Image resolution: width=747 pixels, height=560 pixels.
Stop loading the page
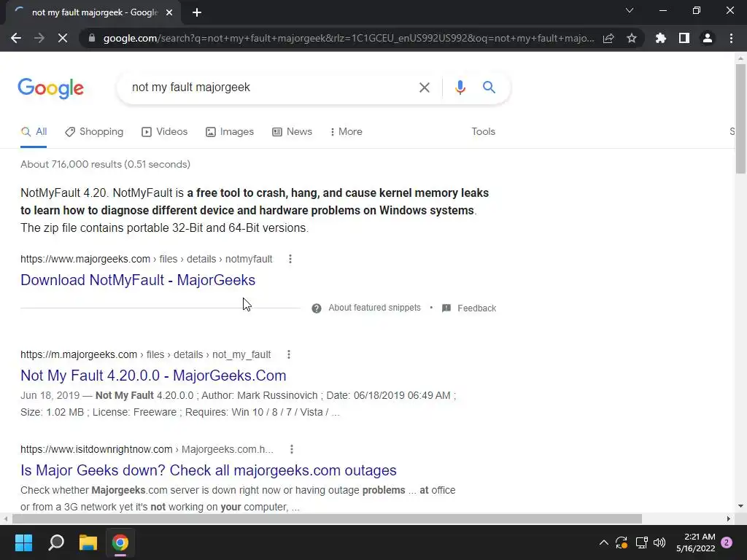(x=63, y=38)
